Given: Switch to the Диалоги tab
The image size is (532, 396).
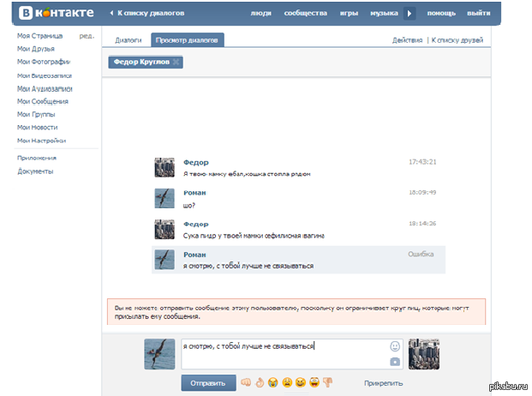Looking at the screenshot, I should point(129,40).
